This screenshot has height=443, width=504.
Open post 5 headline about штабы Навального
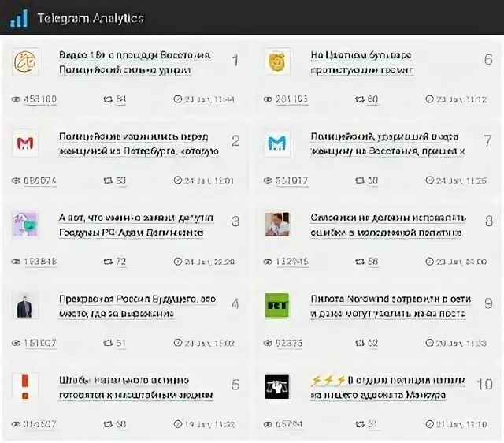(x=135, y=387)
